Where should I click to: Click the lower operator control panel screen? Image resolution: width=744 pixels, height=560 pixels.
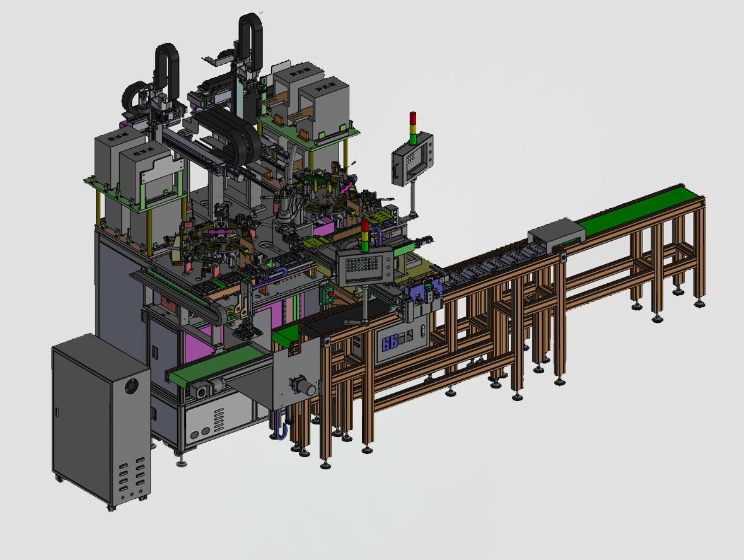(359, 267)
